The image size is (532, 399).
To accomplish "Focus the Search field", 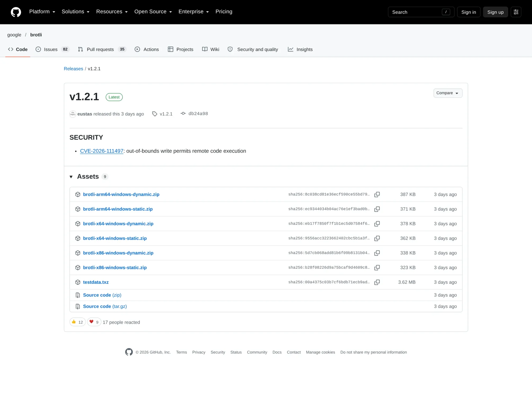I will pyautogui.click(x=421, y=12).
